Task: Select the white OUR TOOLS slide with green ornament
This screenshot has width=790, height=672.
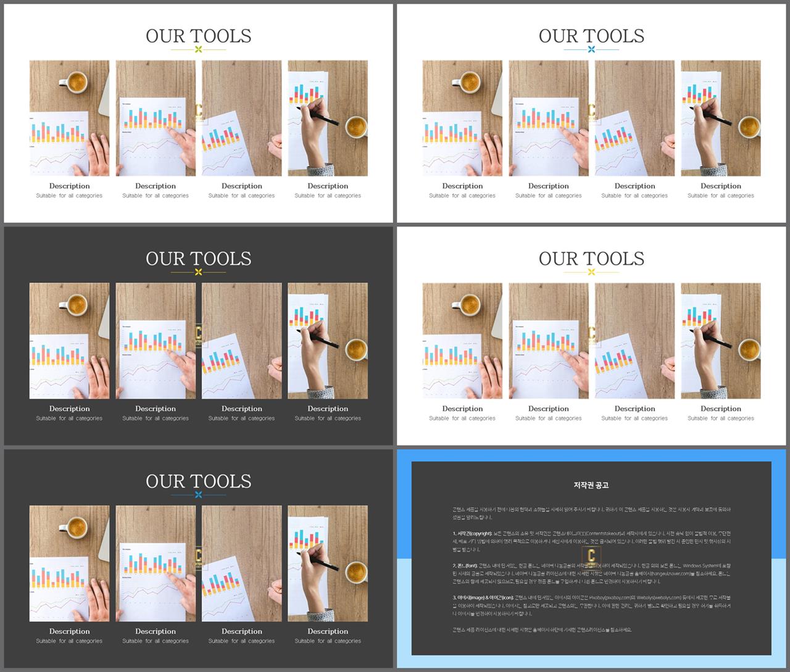Action: [x=198, y=114]
